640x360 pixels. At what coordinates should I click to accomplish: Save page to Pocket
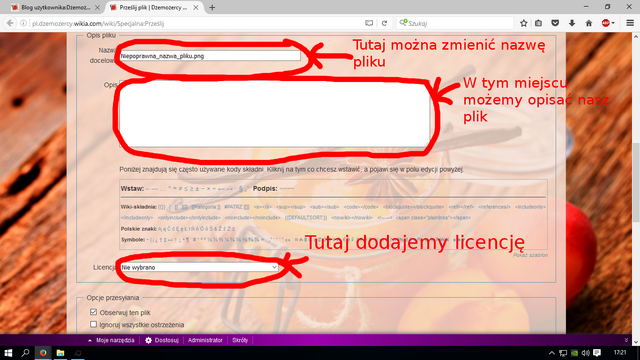coord(555,23)
